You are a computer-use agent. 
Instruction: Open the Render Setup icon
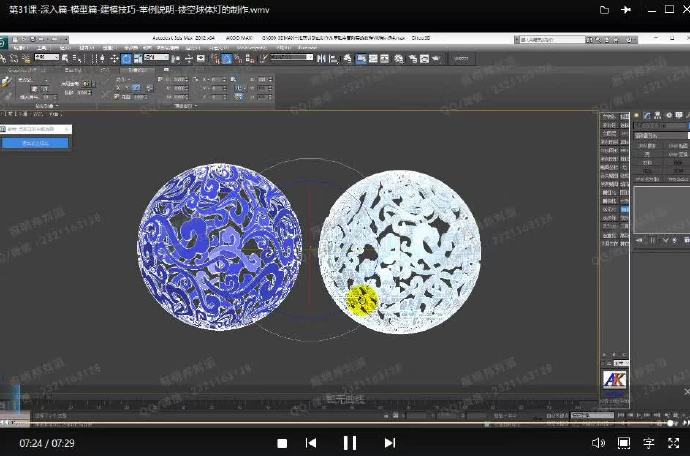413,59
